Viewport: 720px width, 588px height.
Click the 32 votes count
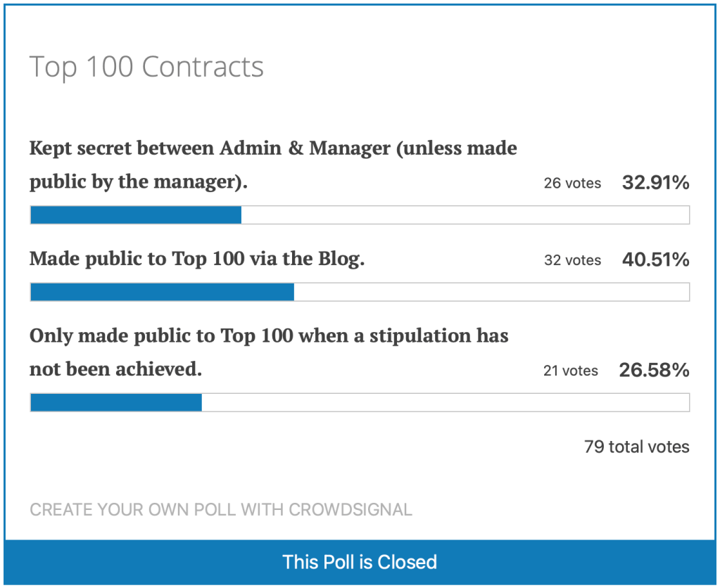click(x=572, y=260)
